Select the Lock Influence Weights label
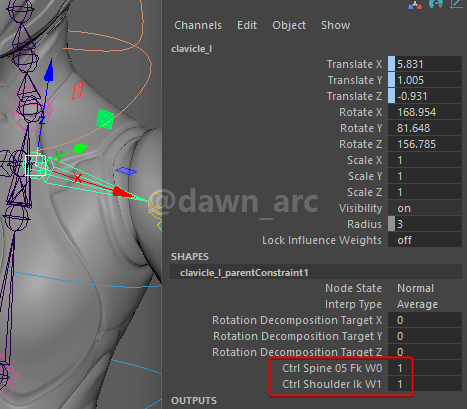The height and width of the screenshot is (409, 467). coord(322,240)
